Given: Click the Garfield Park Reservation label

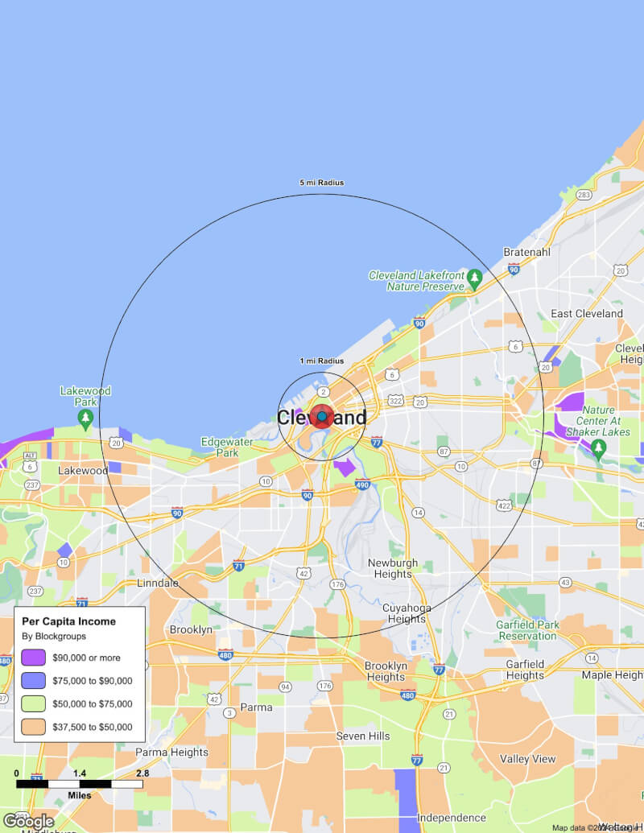Looking at the screenshot, I should tap(527, 630).
